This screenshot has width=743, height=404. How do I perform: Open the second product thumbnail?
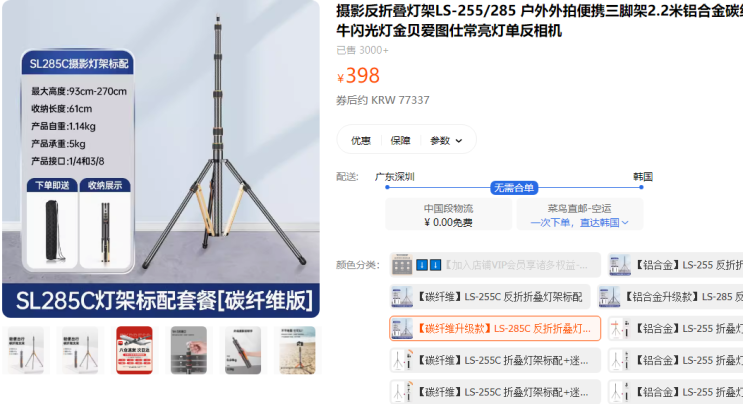coord(80,350)
